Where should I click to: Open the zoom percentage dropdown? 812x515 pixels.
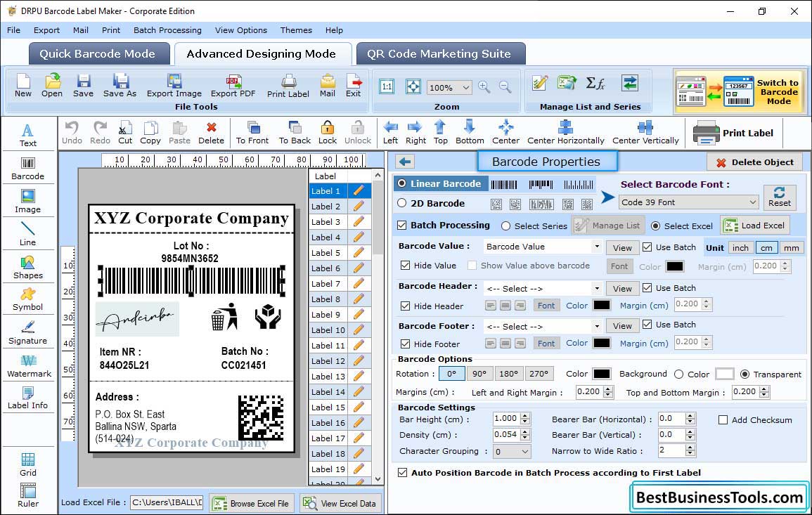449,87
